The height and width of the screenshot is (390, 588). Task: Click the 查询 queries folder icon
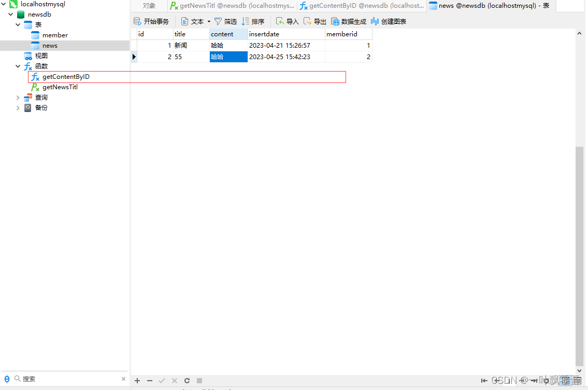(x=28, y=97)
